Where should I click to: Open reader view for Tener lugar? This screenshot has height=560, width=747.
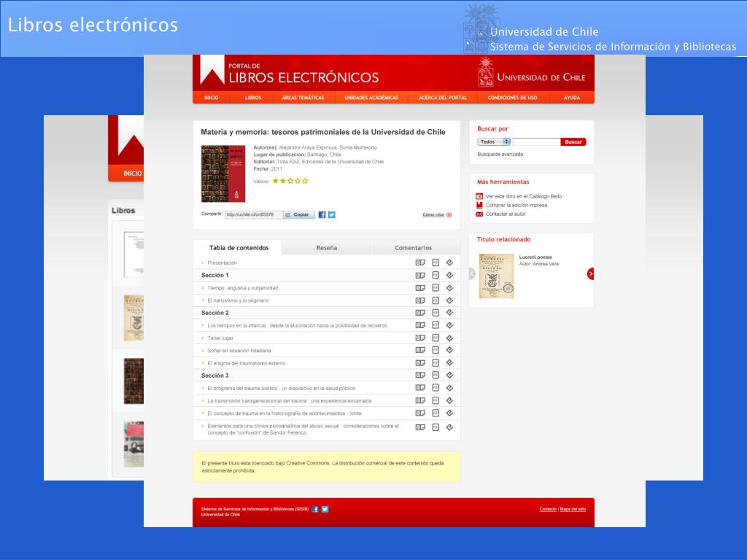click(419, 338)
